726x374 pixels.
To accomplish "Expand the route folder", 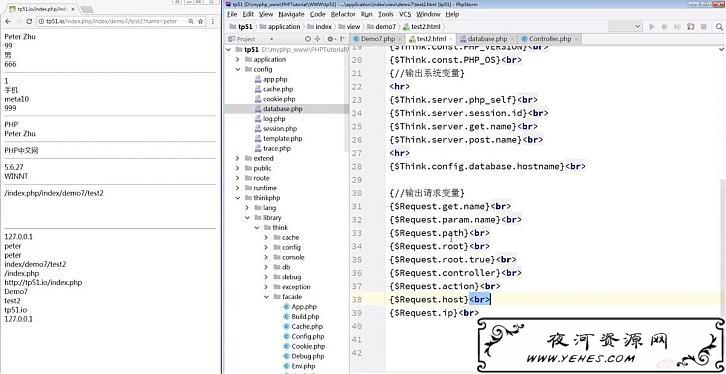I will pyautogui.click(x=238, y=178).
